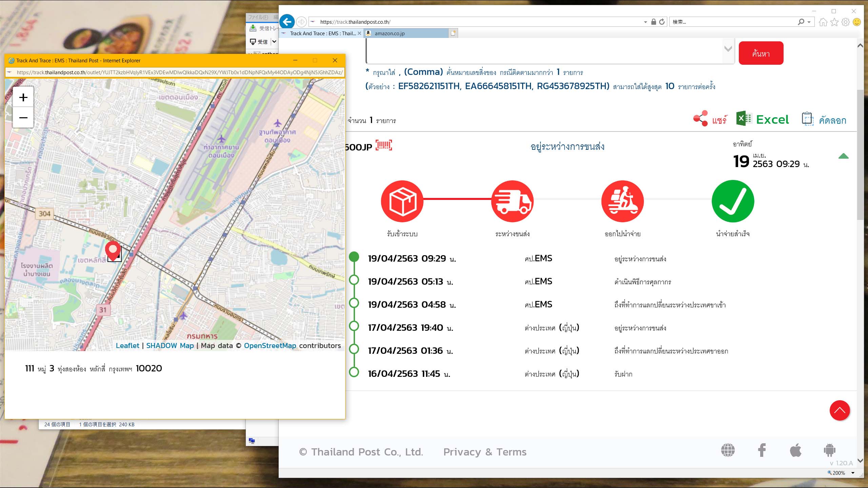868x488 pixels.
Task: Open the Privacy & Terms link
Action: coord(485,452)
